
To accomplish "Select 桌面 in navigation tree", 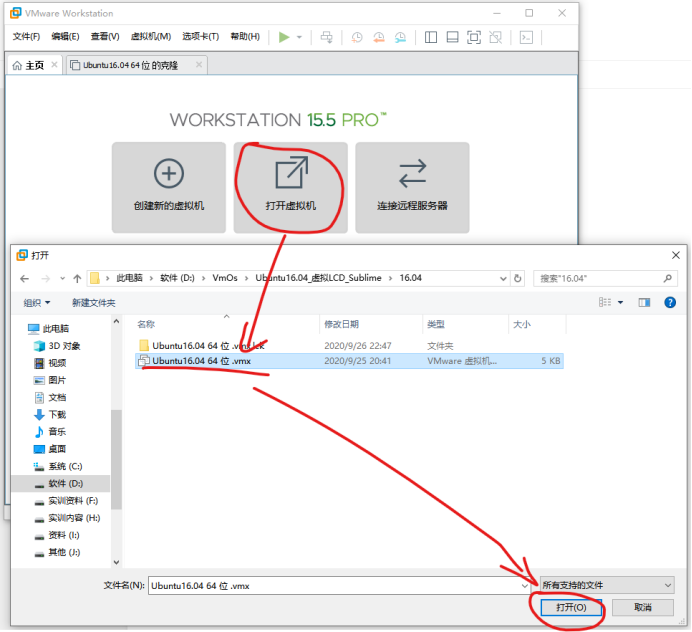I will click(49, 449).
